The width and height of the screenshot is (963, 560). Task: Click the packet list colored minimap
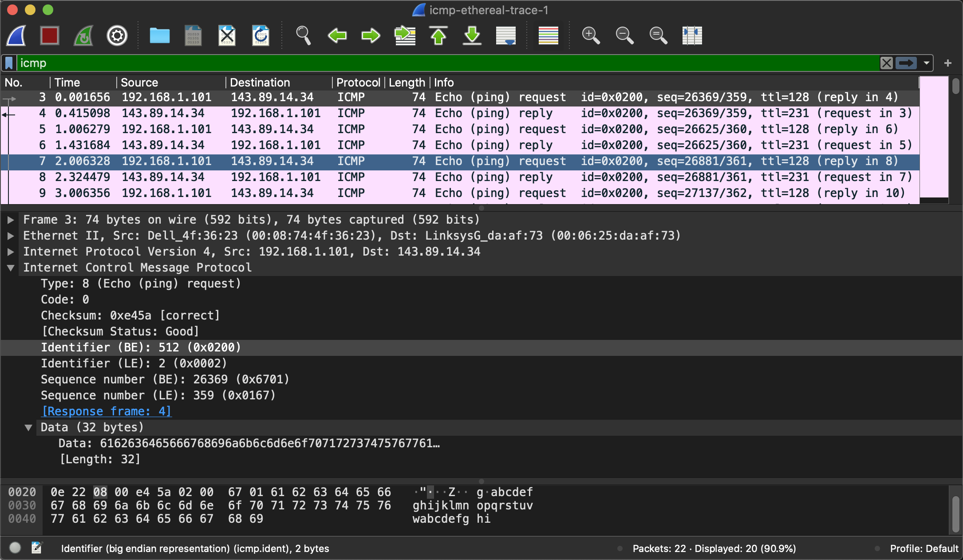[x=934, y=138]
